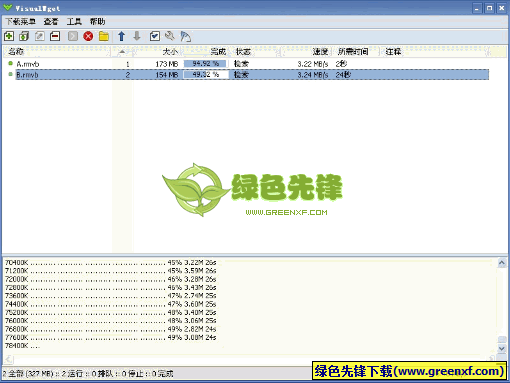Open the 下载菜单 menu
Image resolution: width=510 pixels, height=383 pixels.
(21, 22)
